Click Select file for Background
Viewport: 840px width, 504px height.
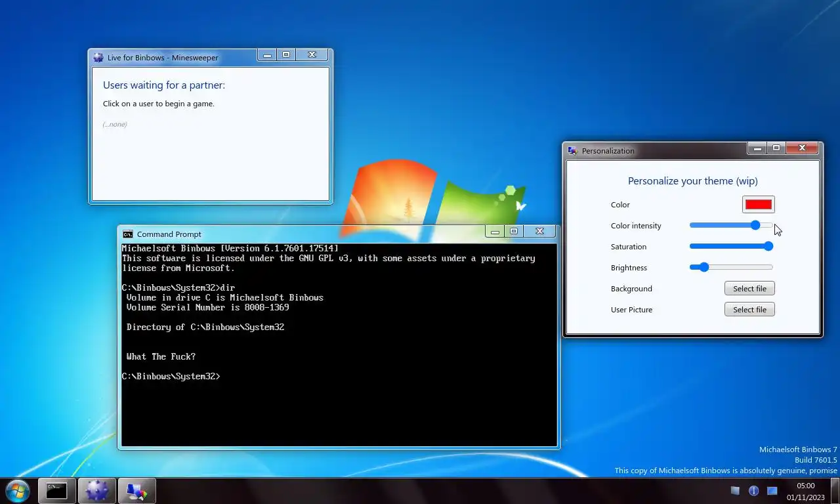point(749,289)
